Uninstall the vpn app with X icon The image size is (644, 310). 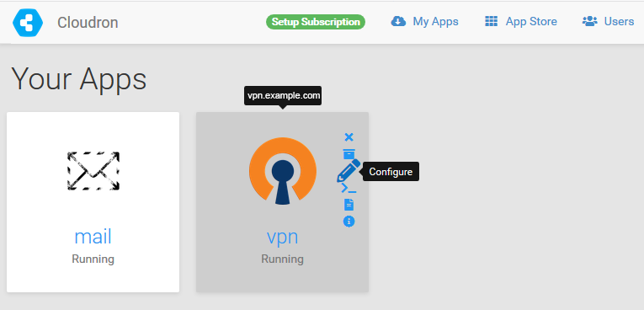[x=349, y=137]
